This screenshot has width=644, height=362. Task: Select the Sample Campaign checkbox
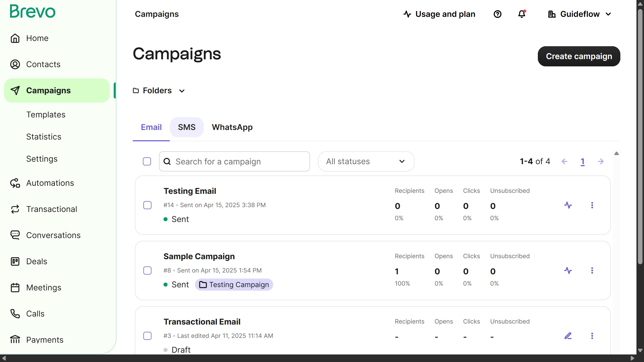(x=147, y=270)
